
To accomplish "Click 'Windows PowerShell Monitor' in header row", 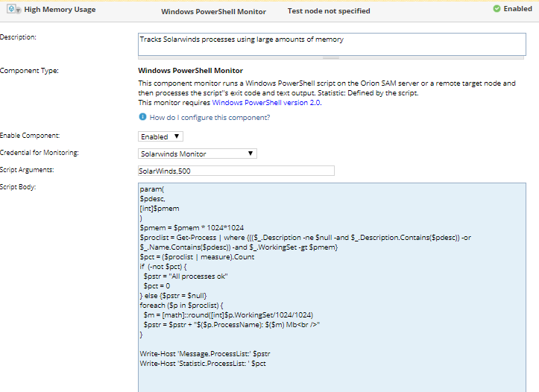I will point(213,12).
